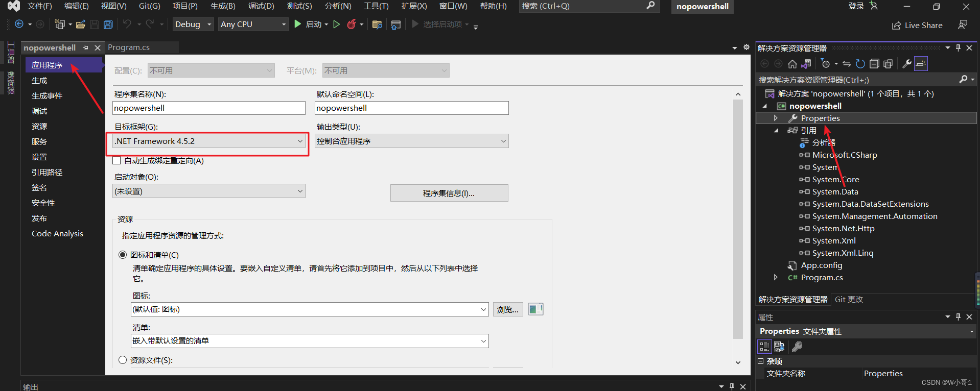This screenshot has height=391, width=980.
Task: Click the new project icon in toolbar
Action: (x=60, y=24)
